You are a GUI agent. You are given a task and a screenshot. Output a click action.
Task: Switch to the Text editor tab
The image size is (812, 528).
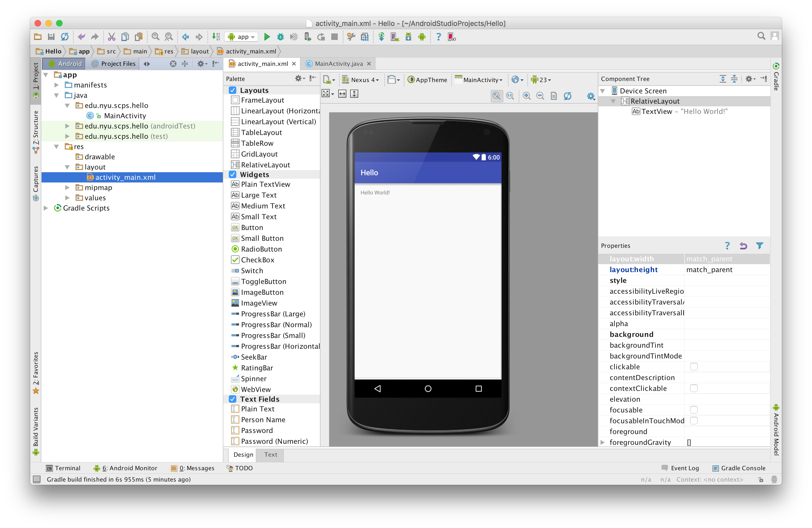point(271,455)
